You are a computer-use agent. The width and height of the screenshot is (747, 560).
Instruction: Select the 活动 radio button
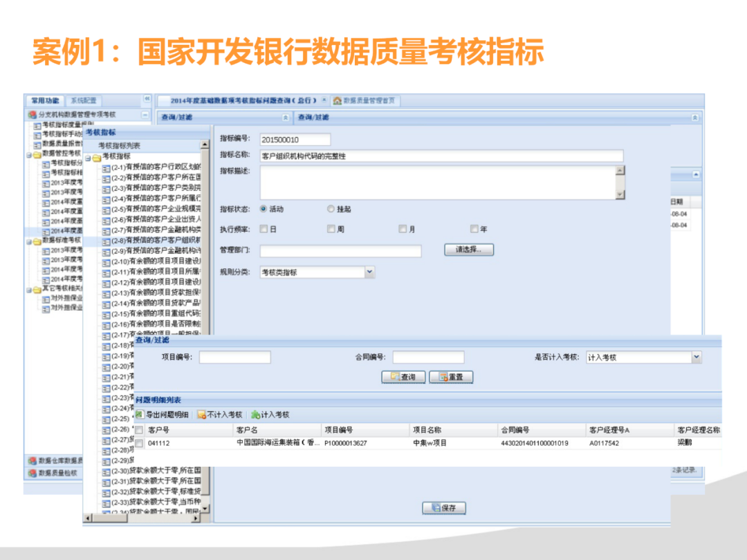pos(264,209)
